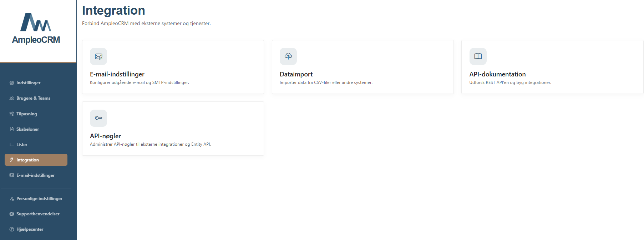Click the sliders icon beside Tilpasning
Viewport: 644px width, 240px height.
(x=12, y=114)
